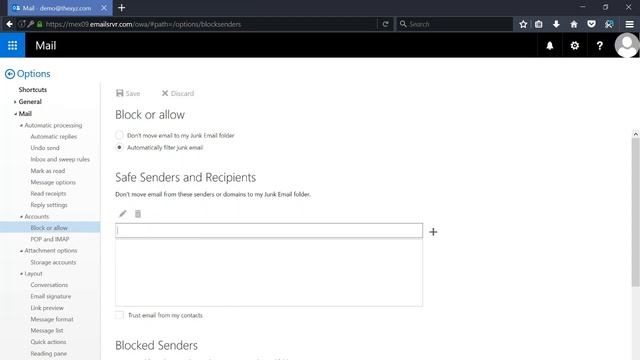The image size is (640, 360).
Task: Open POP and IMAP settings
Action: (50, 239)
